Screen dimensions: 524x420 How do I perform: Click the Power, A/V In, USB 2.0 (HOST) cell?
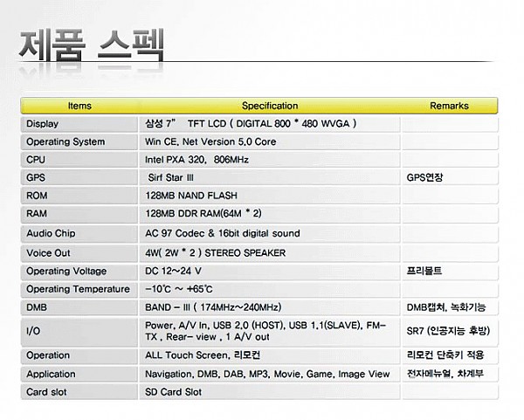coord(269,332)
